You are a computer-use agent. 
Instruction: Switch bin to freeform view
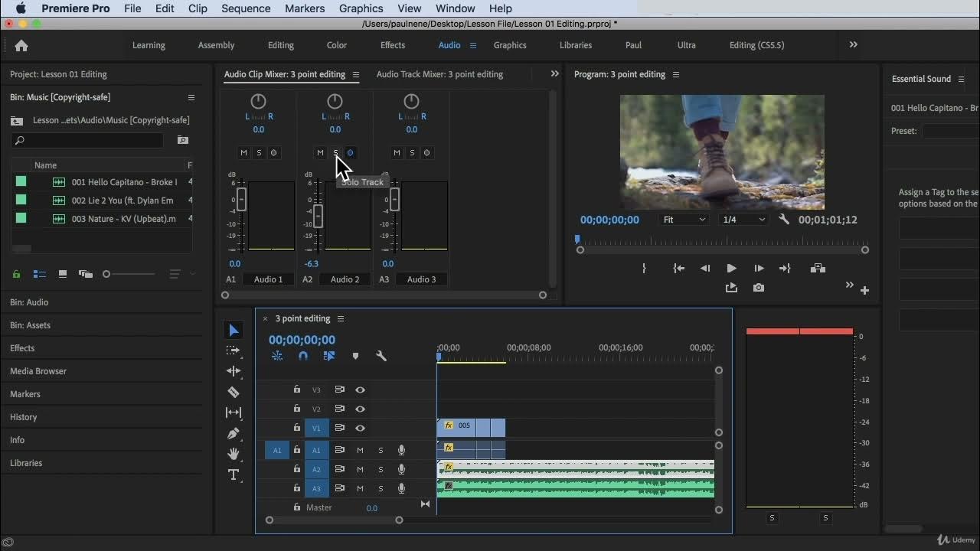[85, 274]
